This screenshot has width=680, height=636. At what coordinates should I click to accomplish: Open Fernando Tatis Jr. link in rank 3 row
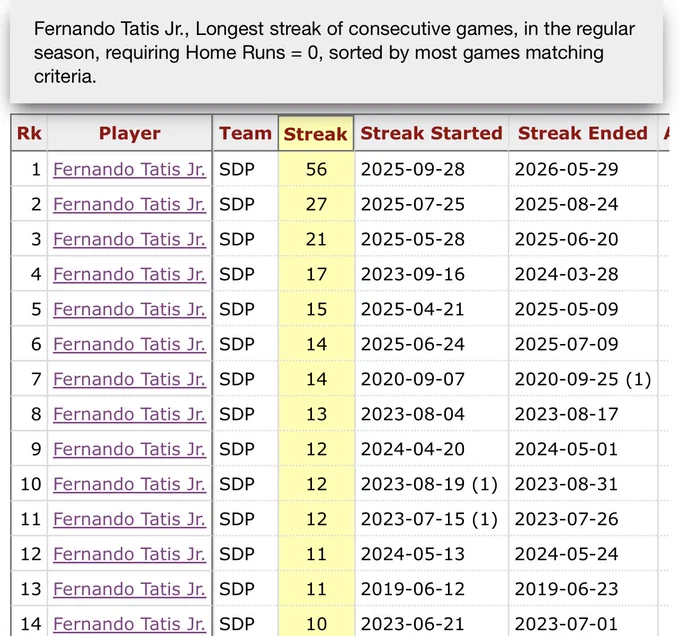(129, 239)
